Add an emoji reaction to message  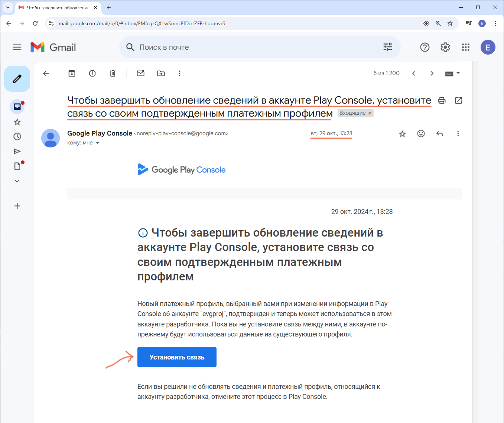tap(421, 133)
